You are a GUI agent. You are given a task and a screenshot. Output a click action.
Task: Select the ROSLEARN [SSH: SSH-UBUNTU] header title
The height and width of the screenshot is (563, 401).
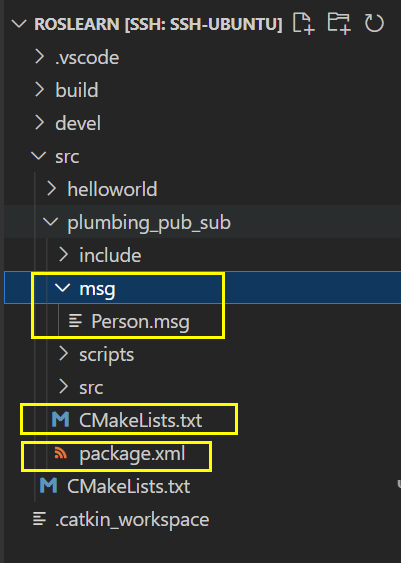point(158,24)
